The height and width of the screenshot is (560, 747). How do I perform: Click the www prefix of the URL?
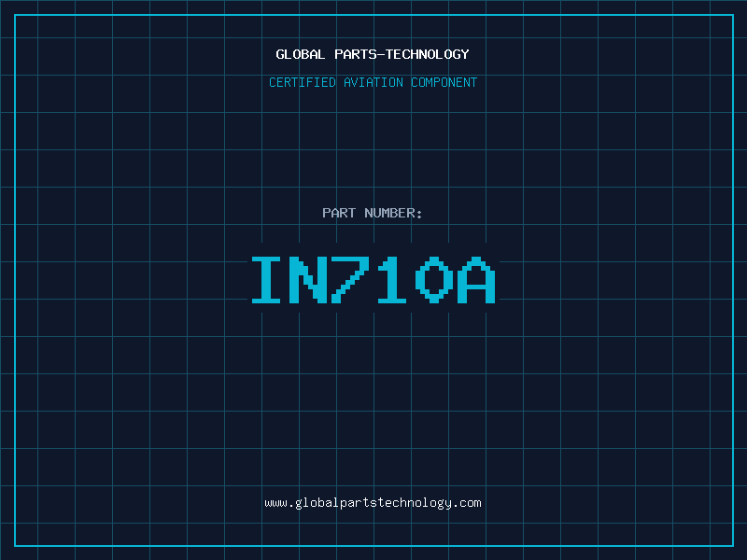[x=275, y=503]
